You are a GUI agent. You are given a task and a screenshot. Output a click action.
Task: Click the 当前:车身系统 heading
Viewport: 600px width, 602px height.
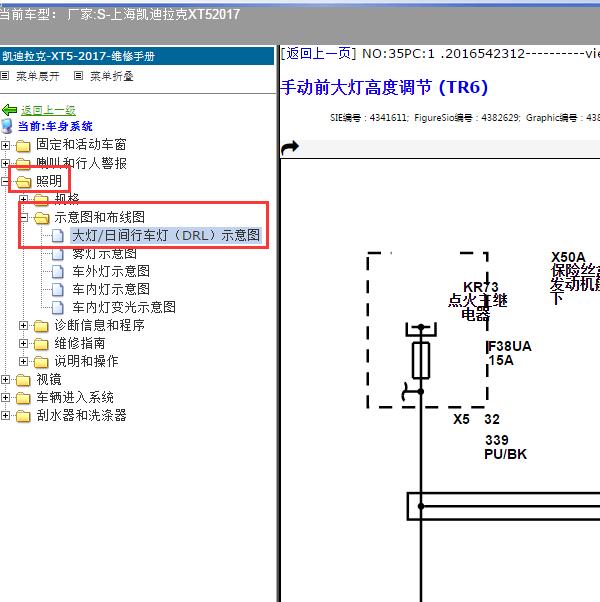point(55,126)
